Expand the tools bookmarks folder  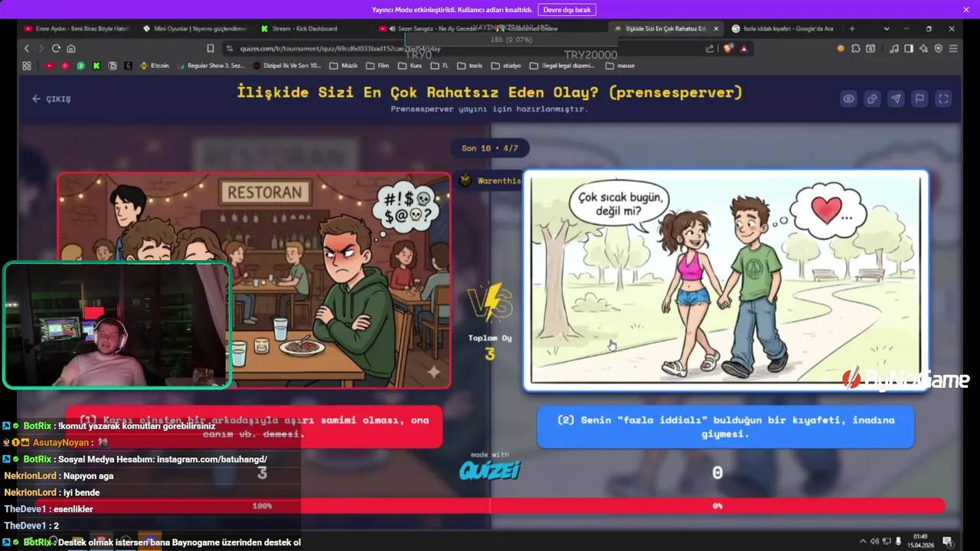click(x=469, y=66)
